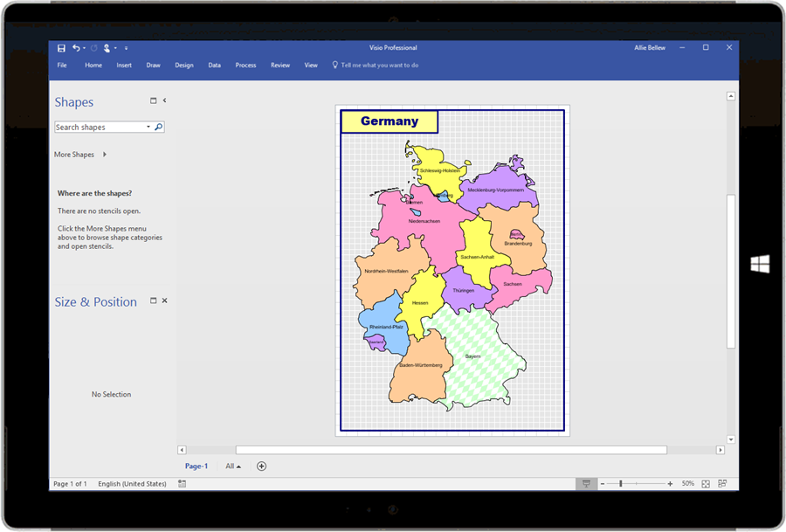
Task: Switch to the Draw ribbon tab
Action: 154,66
